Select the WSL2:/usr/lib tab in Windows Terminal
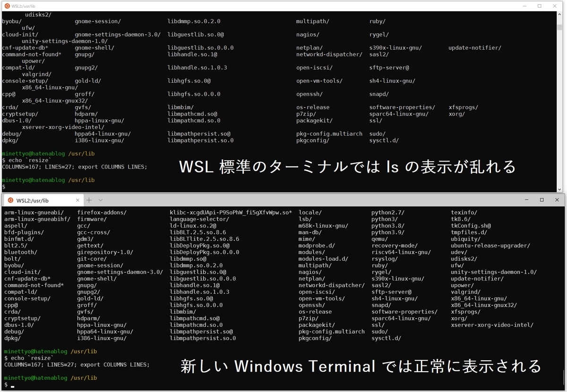This screenshot has height=392, width=567. [43, 200]
